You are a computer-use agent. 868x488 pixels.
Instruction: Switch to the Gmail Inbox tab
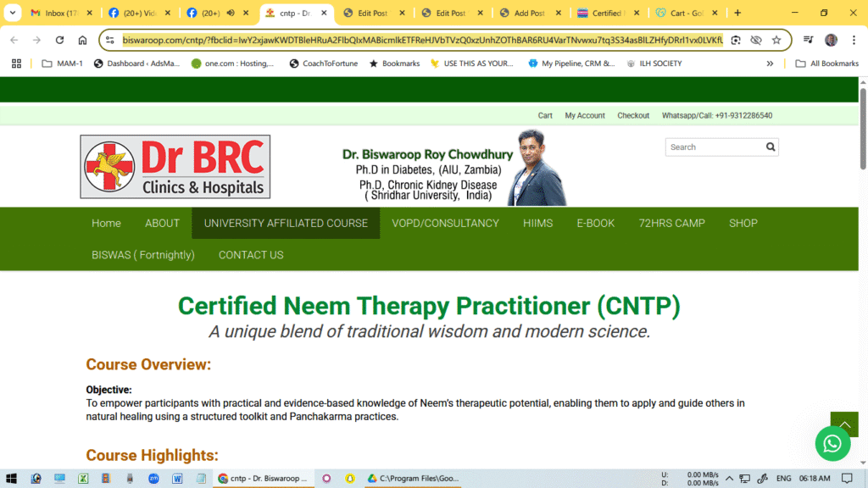click(54, 13)
